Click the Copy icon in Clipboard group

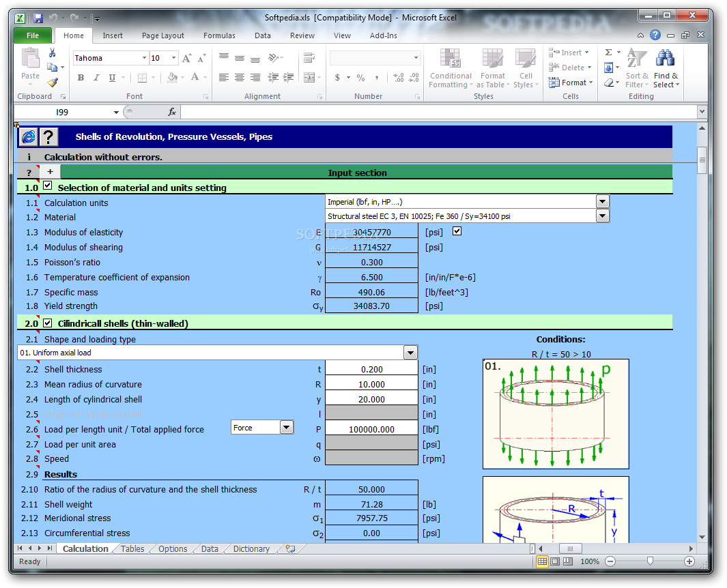[52, 67]
